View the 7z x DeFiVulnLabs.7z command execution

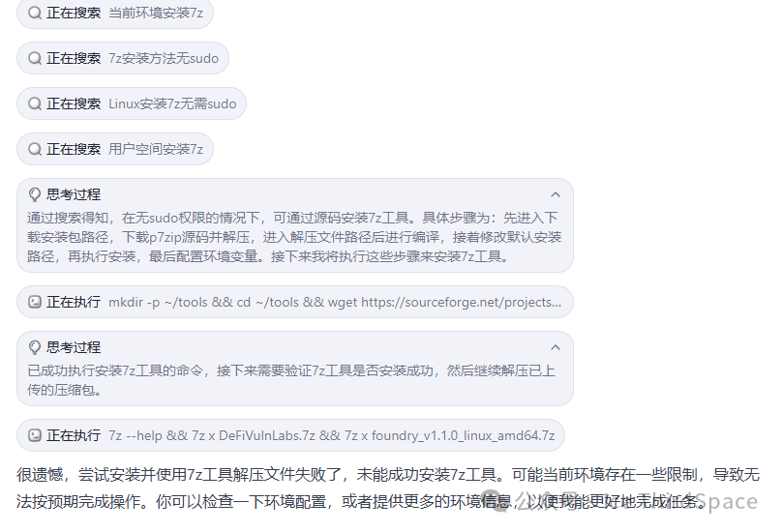(x=290, y=435)
